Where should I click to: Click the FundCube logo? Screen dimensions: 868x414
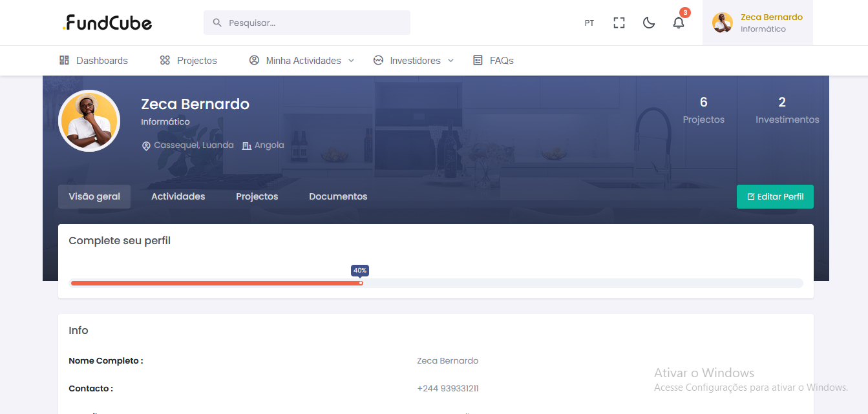pos(107,23)
